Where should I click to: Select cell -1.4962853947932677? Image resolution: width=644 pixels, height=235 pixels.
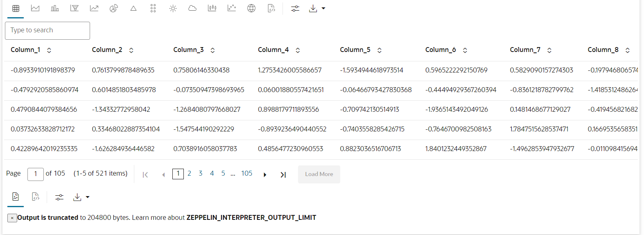coord(542,149)
